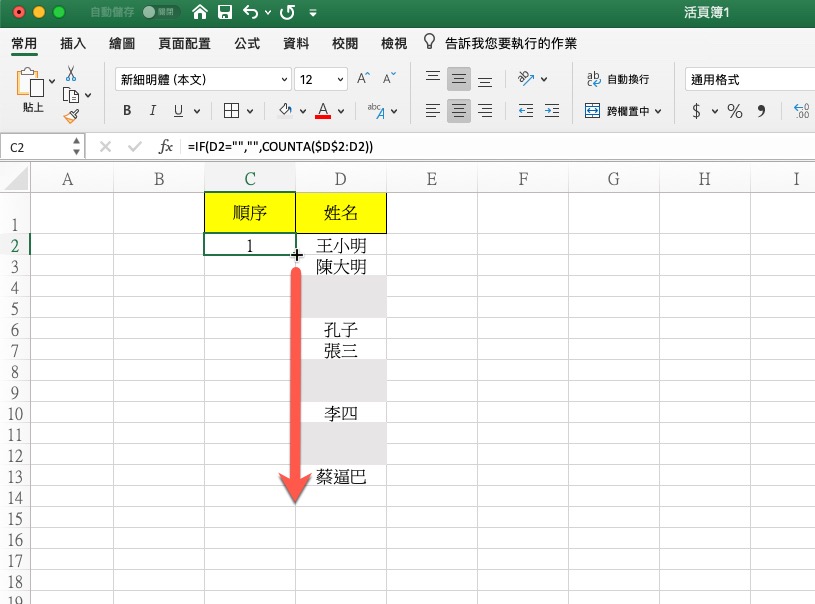Increase indent
815x604 pixels.
551,111
